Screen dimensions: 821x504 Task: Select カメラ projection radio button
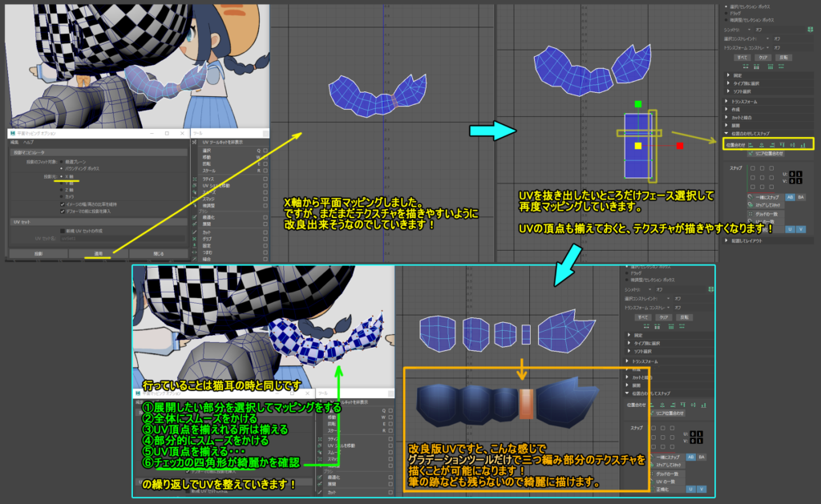pyautogui.click(x=62, y=197)
